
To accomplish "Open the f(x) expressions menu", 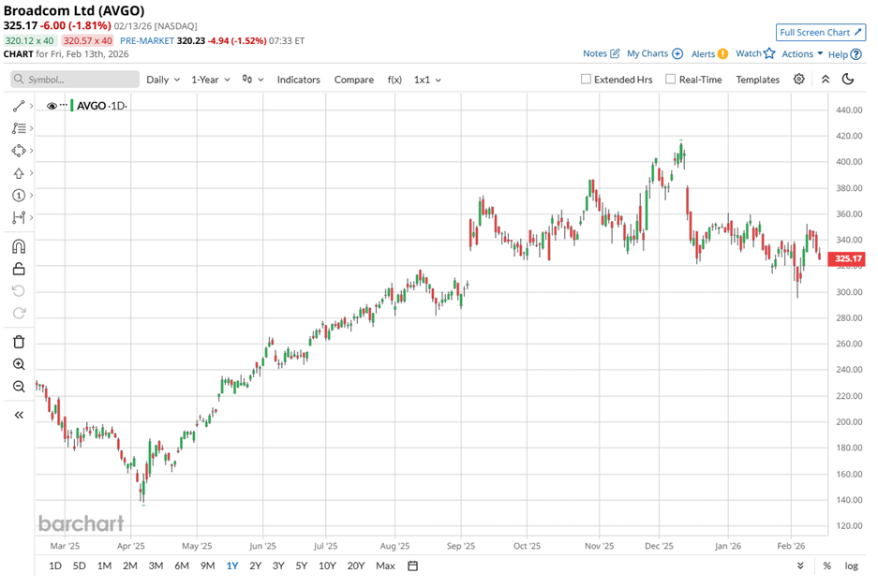I will coord(394,80).
